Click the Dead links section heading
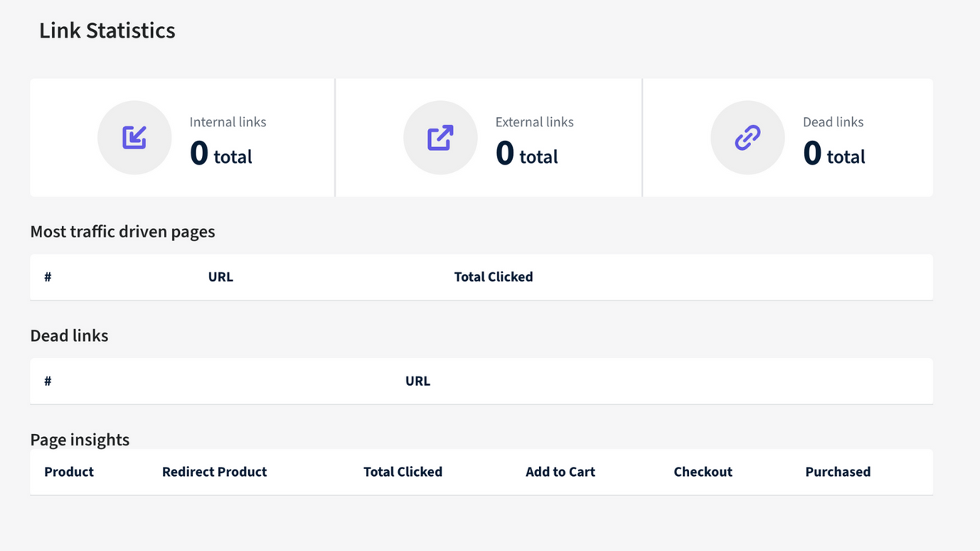Image resolution: width=980 pixels, height=551 pixels. [69, 335]
